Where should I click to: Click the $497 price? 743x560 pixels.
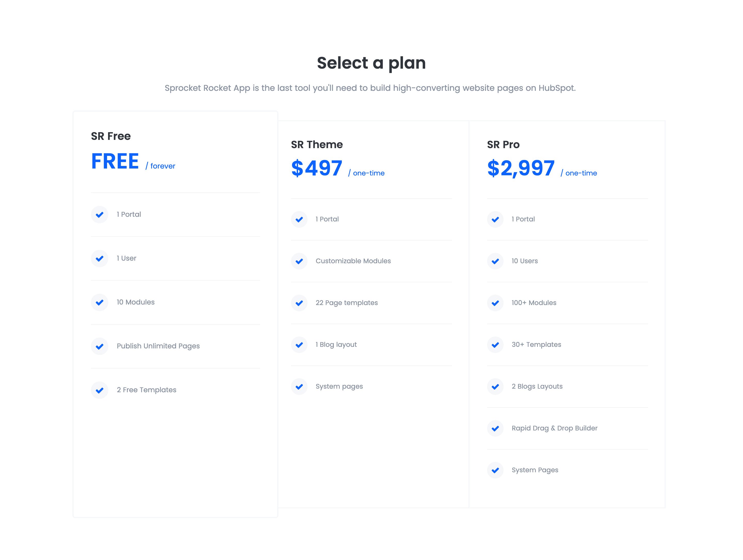pyautogui.click(x=317, y=168)
